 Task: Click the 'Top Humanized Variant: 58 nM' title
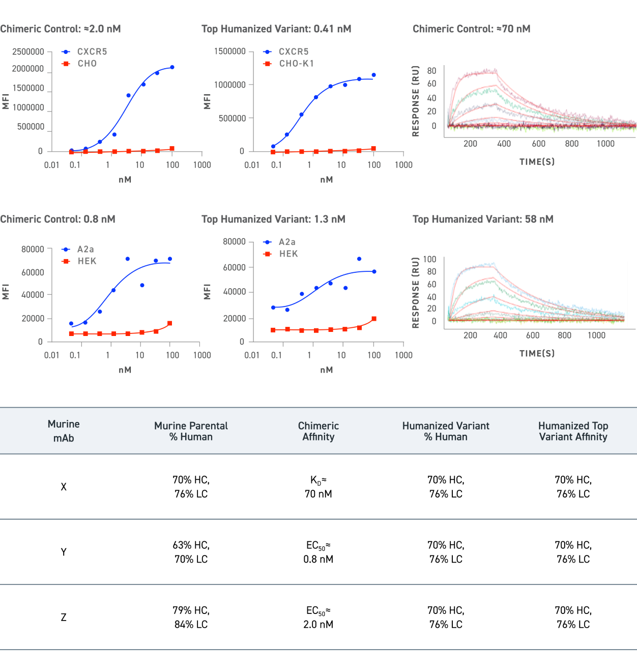483,219
